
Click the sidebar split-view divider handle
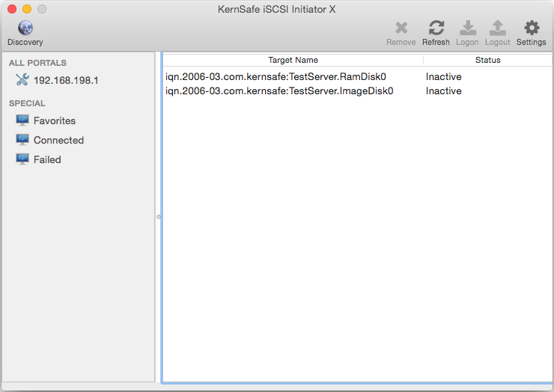[x=159, y=217]
